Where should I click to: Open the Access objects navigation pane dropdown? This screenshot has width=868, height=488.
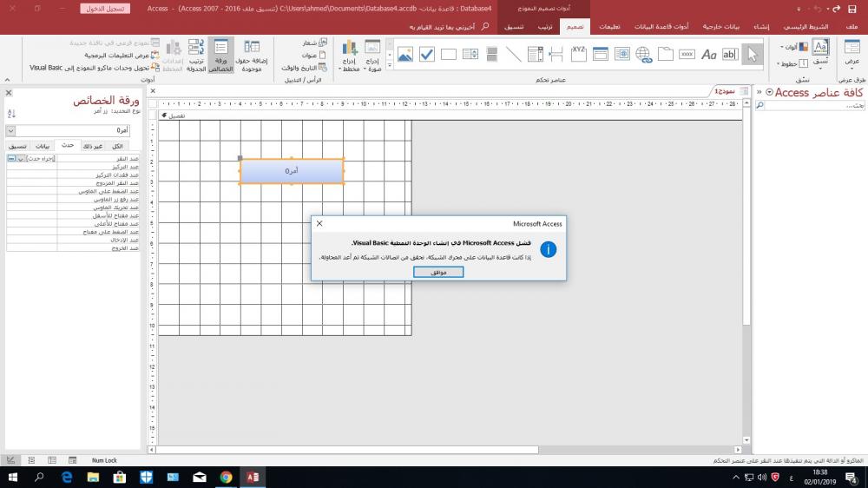[769, 93]
